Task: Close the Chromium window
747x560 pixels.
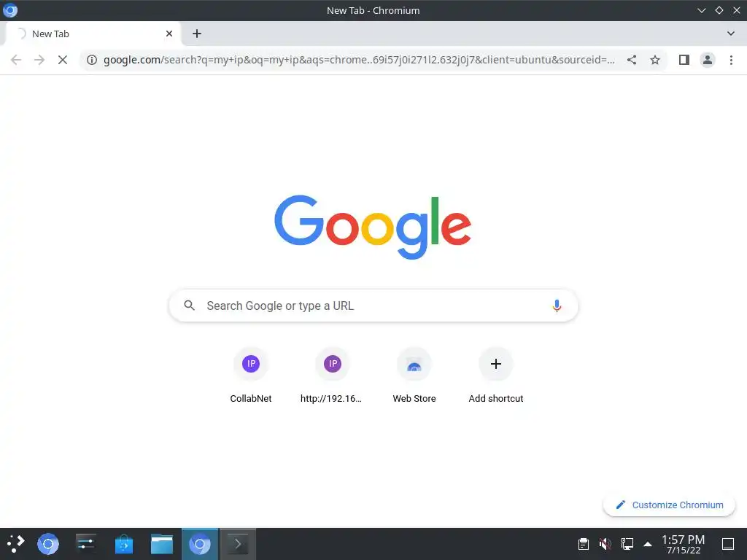Action: point(737,10)
